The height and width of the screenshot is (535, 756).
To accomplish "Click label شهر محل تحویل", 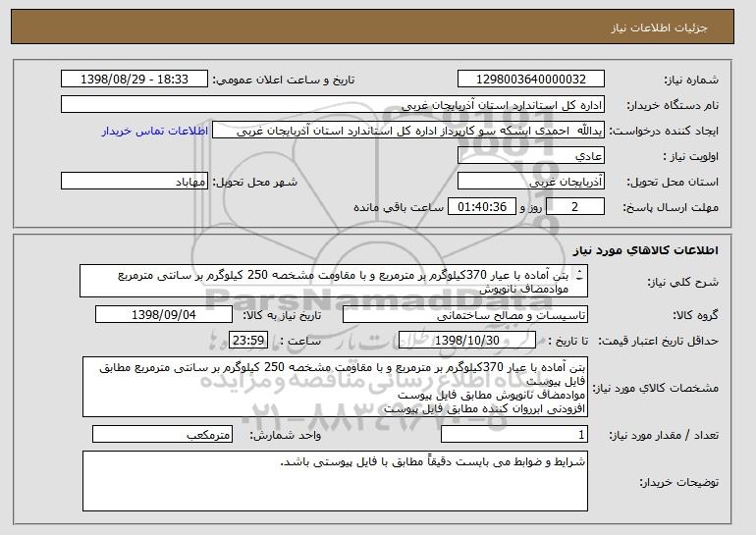I will [x=255, y=183].
